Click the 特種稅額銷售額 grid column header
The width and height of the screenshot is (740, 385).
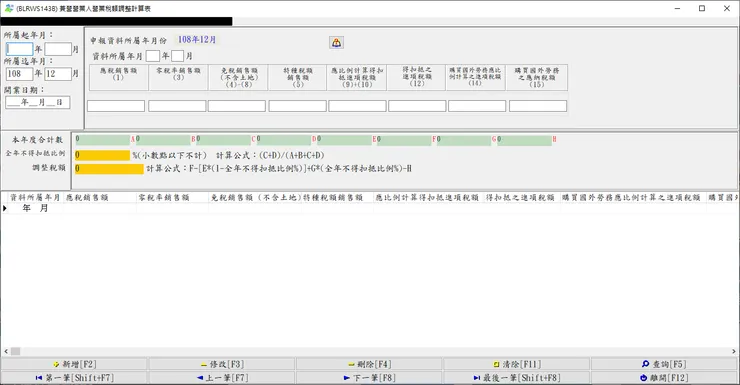pyautogui.click(x=337, y=198)
